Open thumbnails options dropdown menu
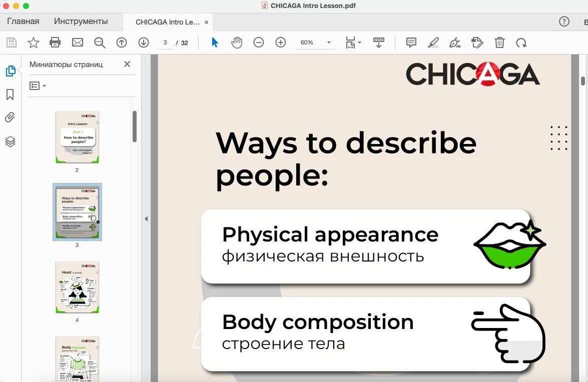588x382 pixels. [x=38, y=86]
